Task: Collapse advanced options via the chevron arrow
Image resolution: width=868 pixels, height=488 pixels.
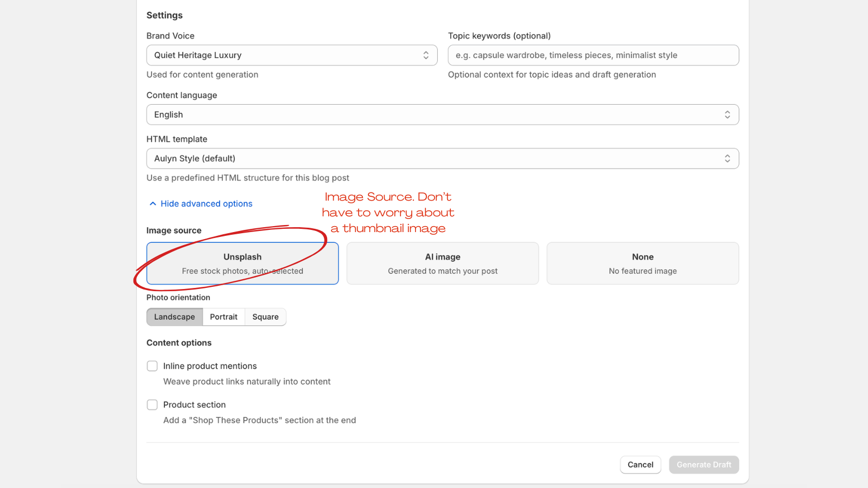Action: point(152,203)
